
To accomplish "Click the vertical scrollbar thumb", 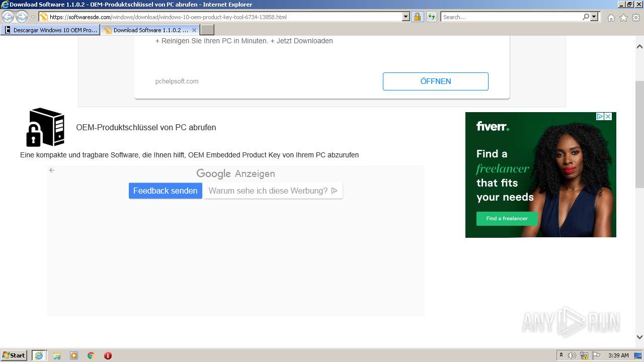I will [x=639, y=134].
